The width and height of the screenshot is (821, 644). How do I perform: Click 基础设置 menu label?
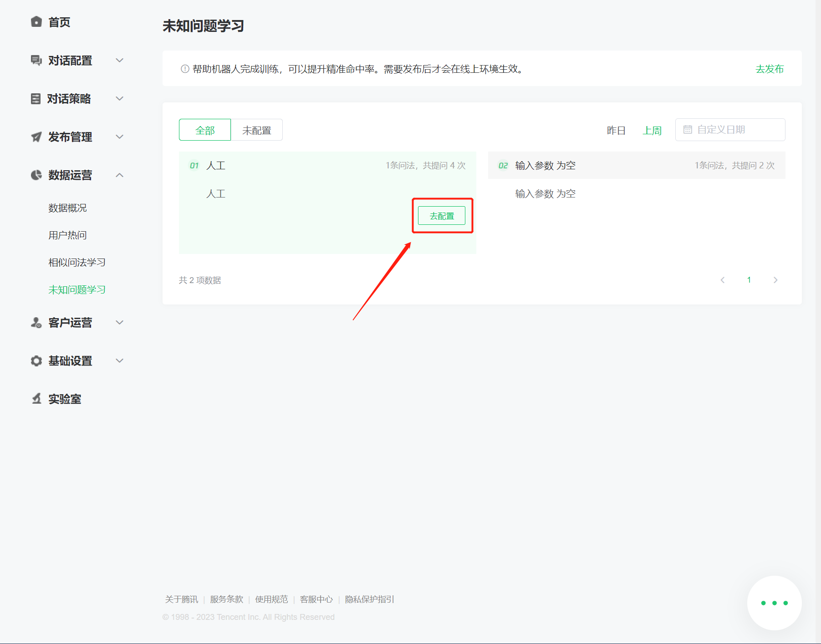click(70, 360)
